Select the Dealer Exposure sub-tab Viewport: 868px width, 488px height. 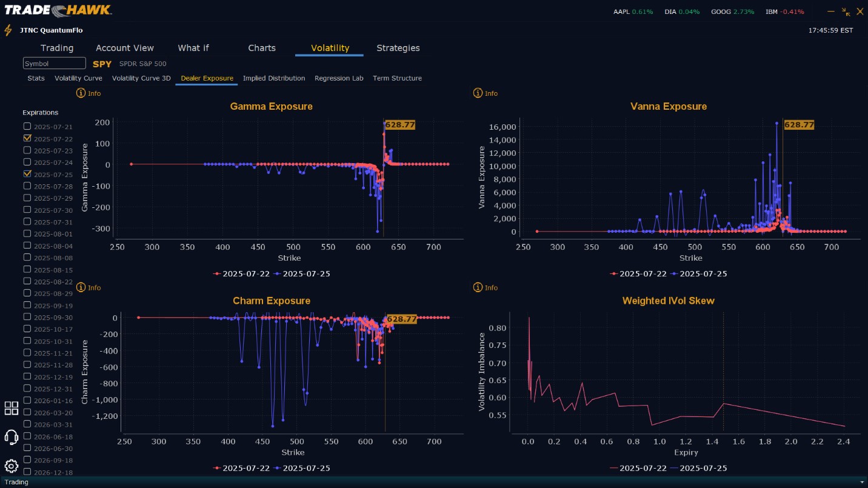click(207, 78)
